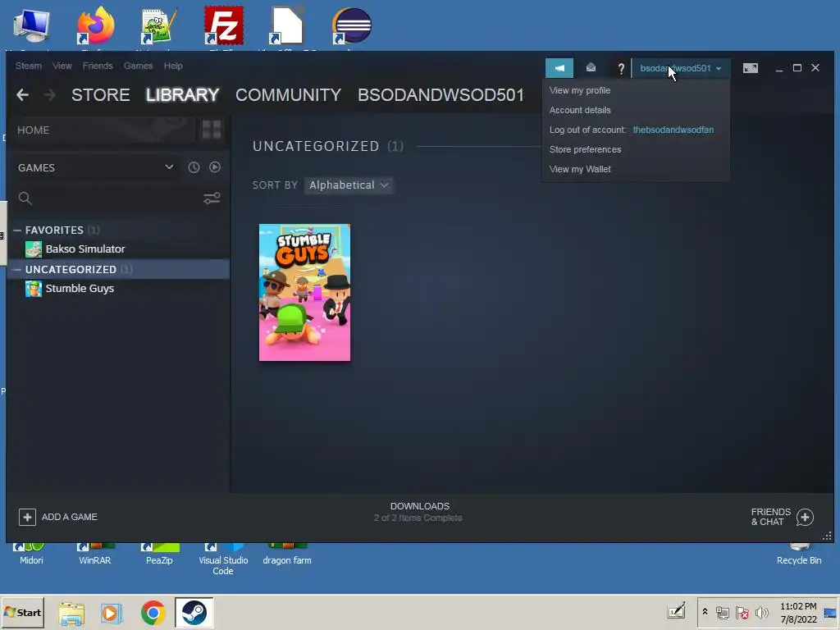This screenshot has width=840, height=630.
Task: Choose Store preferences
Action: [x=585, y=149]
